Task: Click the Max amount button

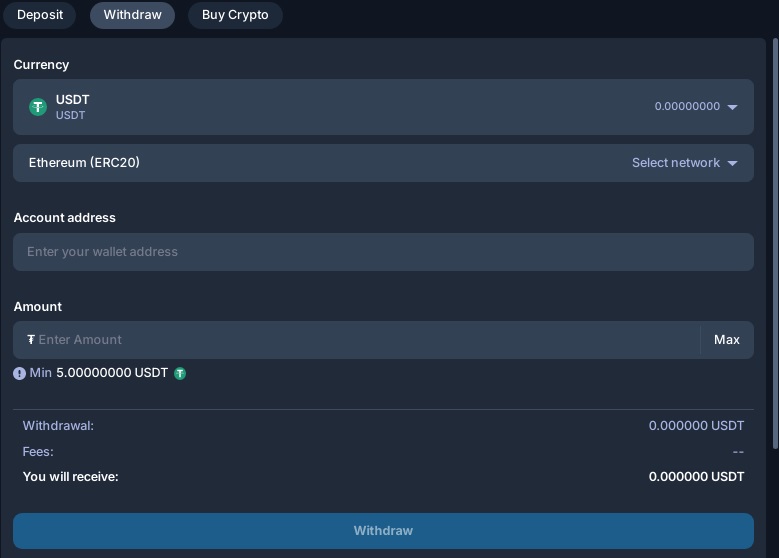Action: coord(727,340)
